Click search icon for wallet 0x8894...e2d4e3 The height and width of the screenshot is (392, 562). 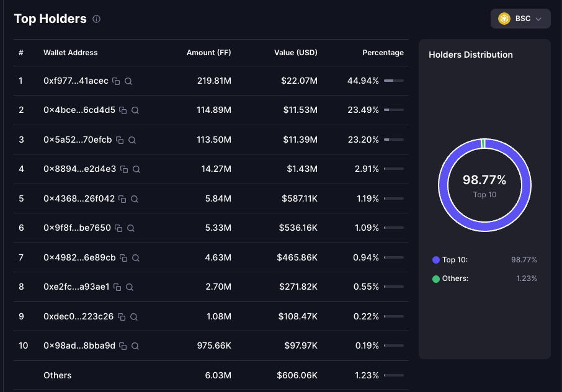coord(136,169)
